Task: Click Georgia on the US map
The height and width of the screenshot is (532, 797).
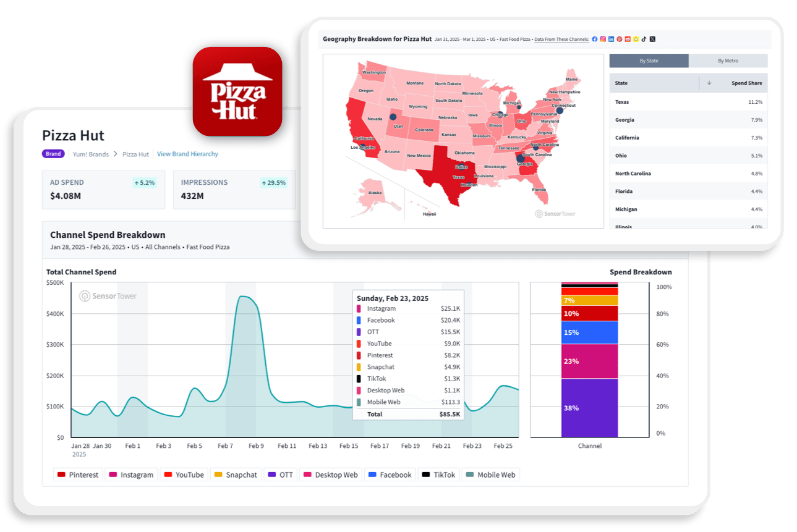Action: coord(526,166)
